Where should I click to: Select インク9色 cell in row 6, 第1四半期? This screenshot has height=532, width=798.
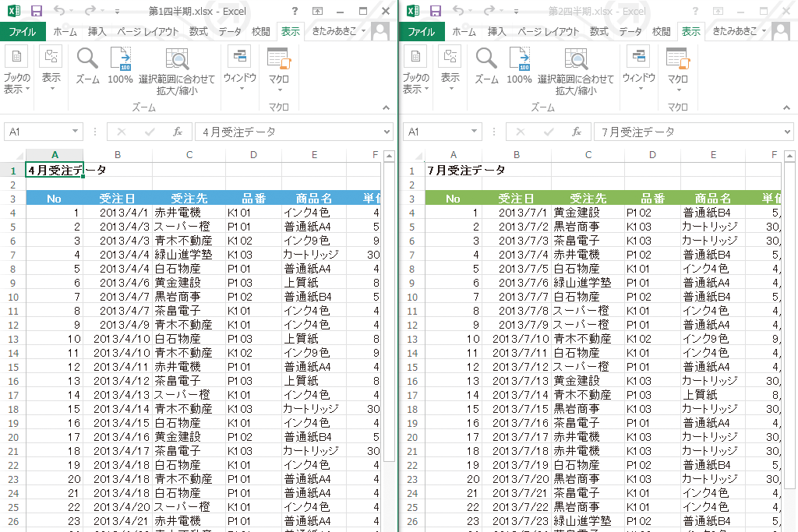click(314, 241)
